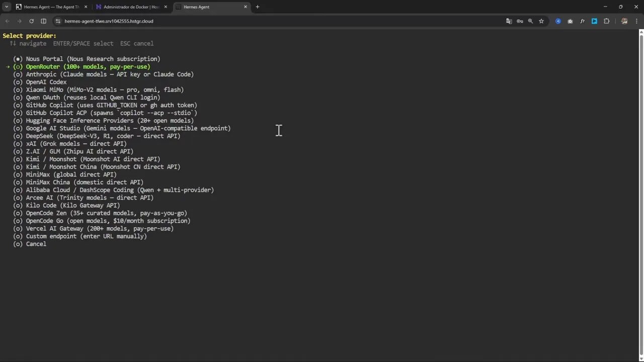
Task: Choose the Cancel option in provider list
Action: [30, 244]
